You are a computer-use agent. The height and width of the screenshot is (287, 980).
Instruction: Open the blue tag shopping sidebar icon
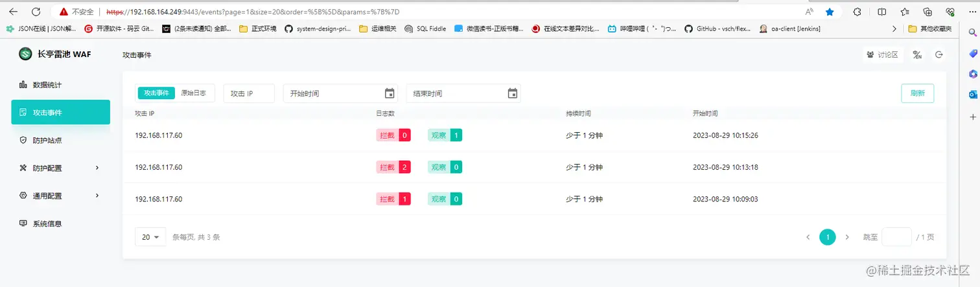click(973, 53)
